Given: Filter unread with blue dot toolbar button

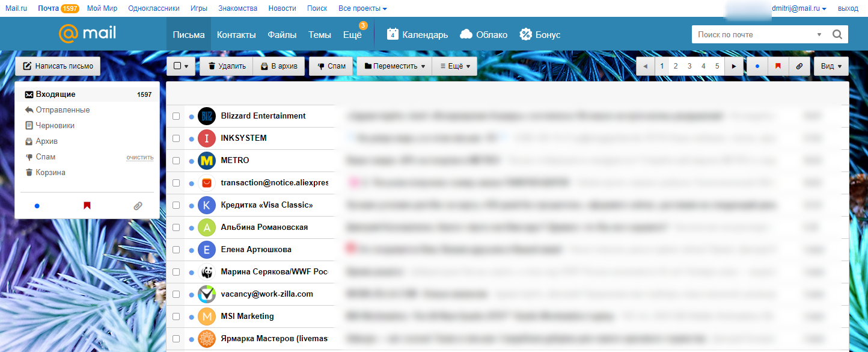Looking at the screenshot, I should (757, 66).
